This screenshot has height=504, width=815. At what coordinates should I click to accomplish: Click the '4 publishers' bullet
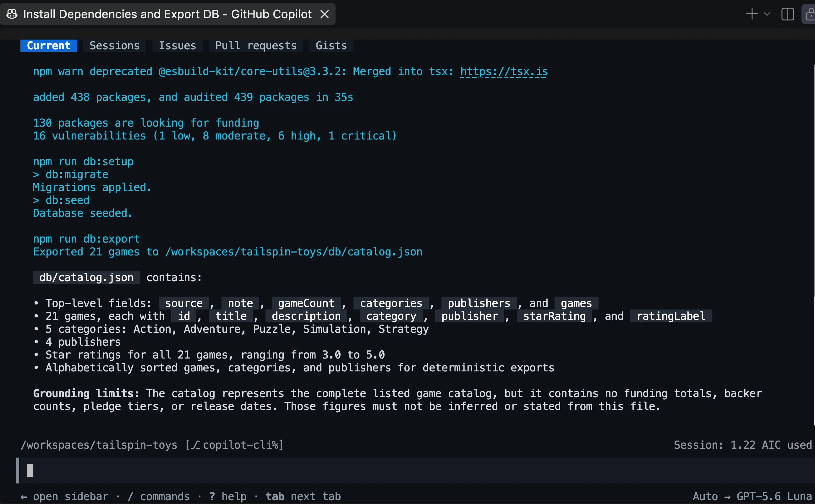(x=83, y=342)
